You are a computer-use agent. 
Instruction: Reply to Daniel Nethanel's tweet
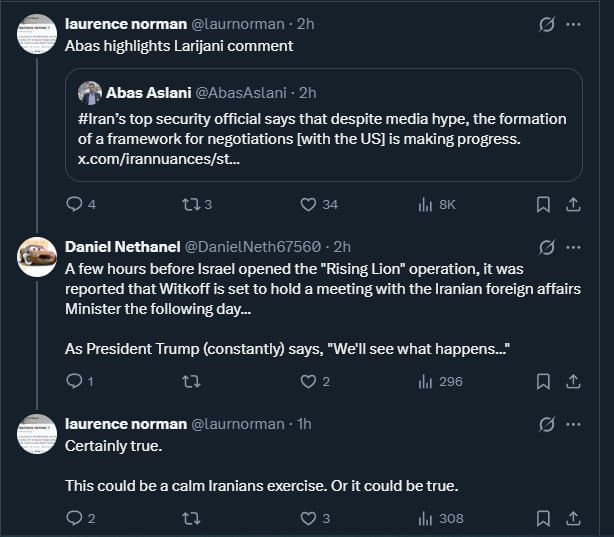pyautogui.click(x=74, y=381)
